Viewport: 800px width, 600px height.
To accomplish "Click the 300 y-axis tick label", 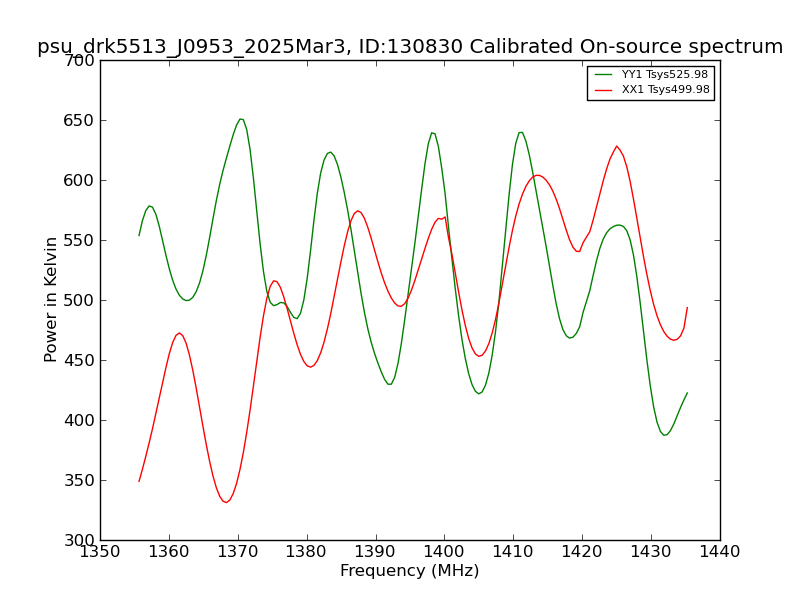I will click(x=79, y=540).
